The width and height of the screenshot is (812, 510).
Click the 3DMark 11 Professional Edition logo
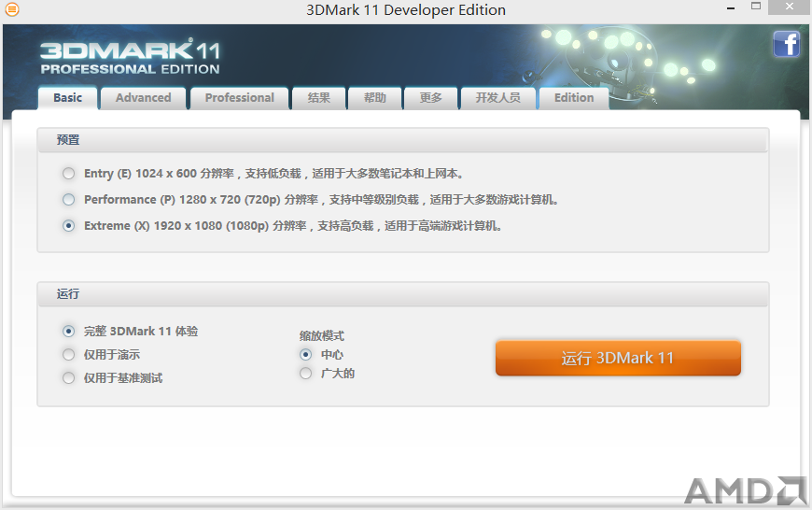click(x=130, y=57)
